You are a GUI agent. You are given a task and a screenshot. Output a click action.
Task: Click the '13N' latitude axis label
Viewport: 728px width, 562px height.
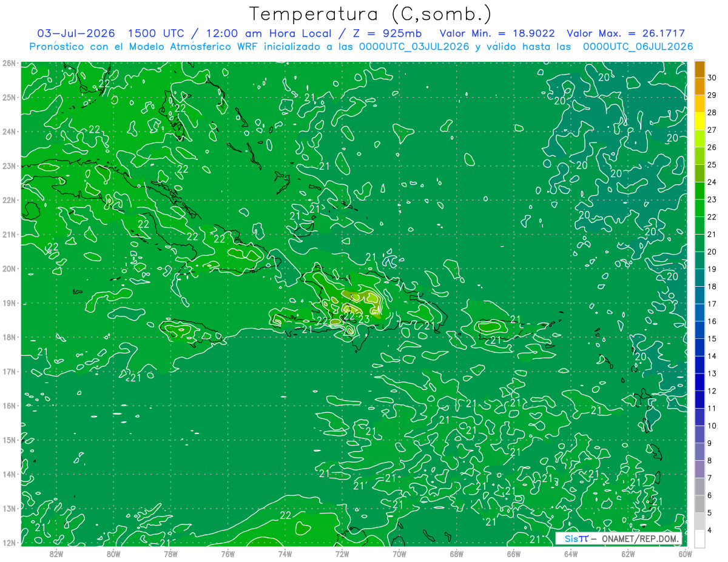(8, 509)
